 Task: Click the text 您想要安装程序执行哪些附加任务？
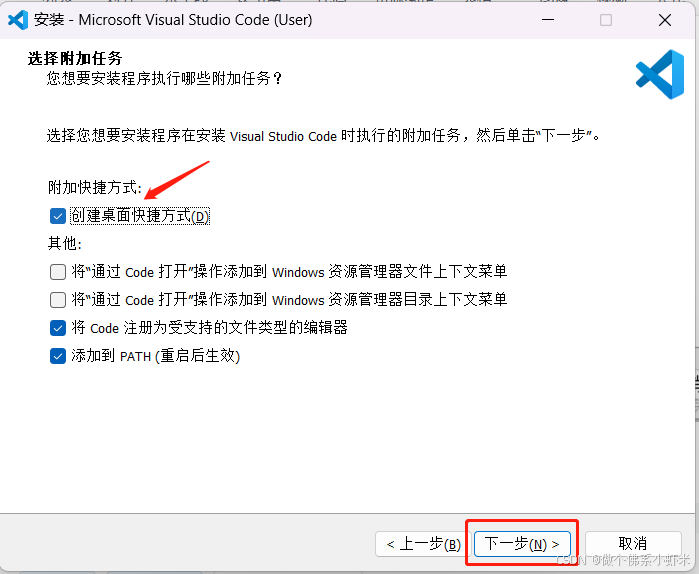tap(164, 79)
